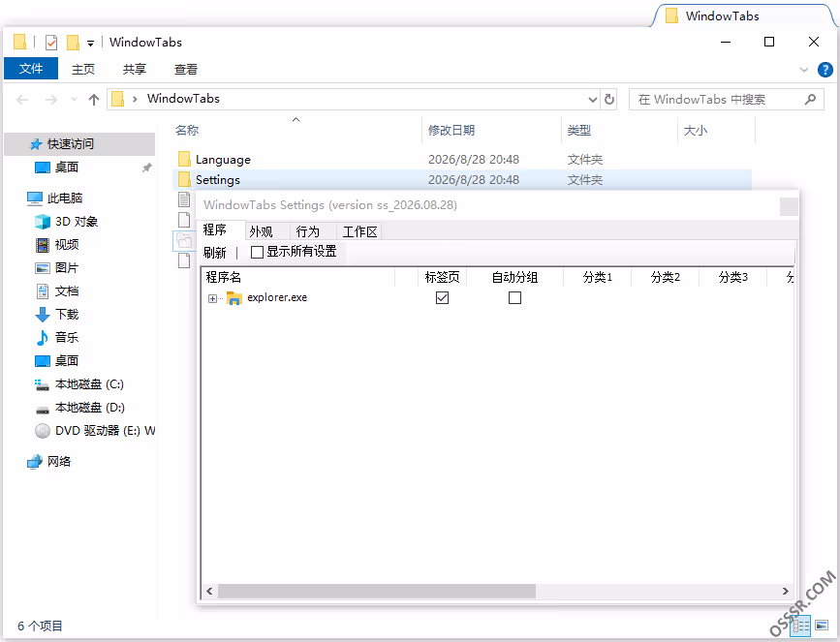
Task: Open 桌面 under 此电脑
Action: tap(67, 361)
